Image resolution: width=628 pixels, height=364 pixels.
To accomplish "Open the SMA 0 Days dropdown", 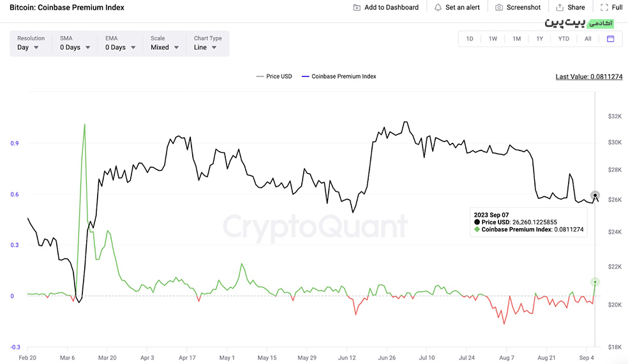I will 75,43.
